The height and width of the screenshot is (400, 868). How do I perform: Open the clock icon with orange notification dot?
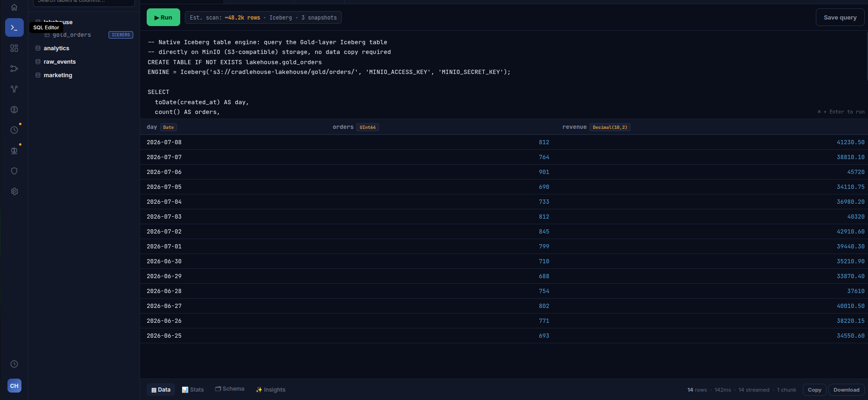click(14, 130)
